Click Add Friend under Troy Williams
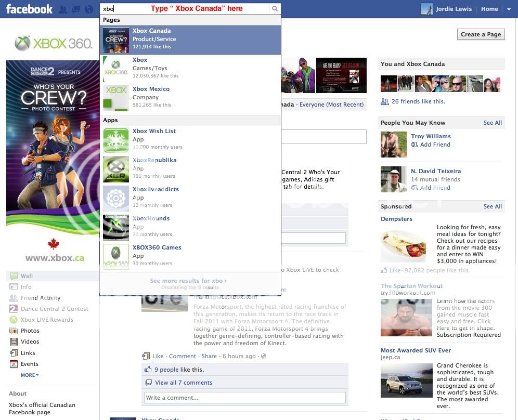The height and width of the screenshot is (420, 518). 435,145
